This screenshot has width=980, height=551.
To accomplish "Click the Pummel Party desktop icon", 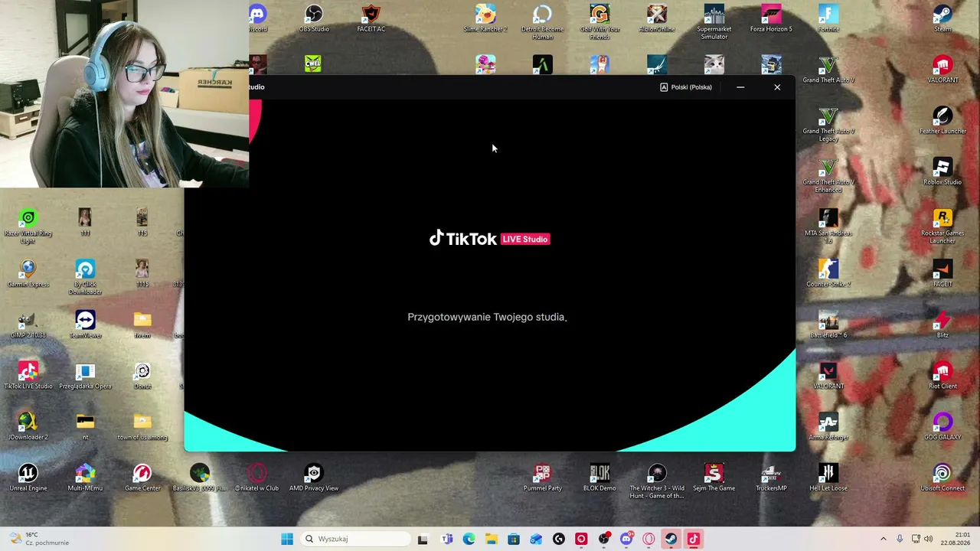I will [542, 478].
